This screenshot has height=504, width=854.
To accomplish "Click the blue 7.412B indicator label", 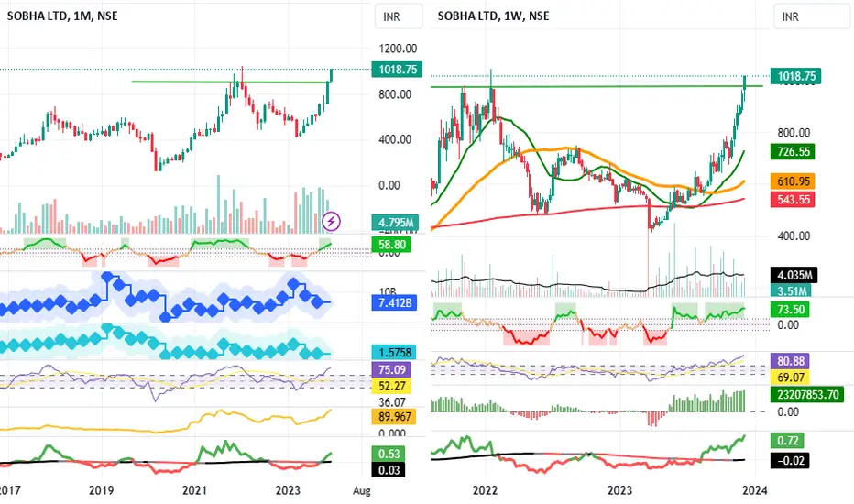I will coord(394,302).
